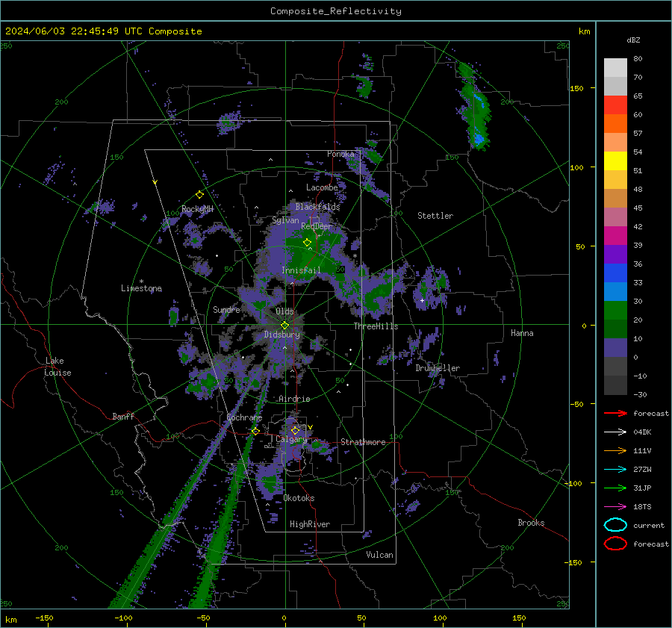This screenshot has width=672, height=628.
Task: Click the RockyMH label
Action: (197, 209)
